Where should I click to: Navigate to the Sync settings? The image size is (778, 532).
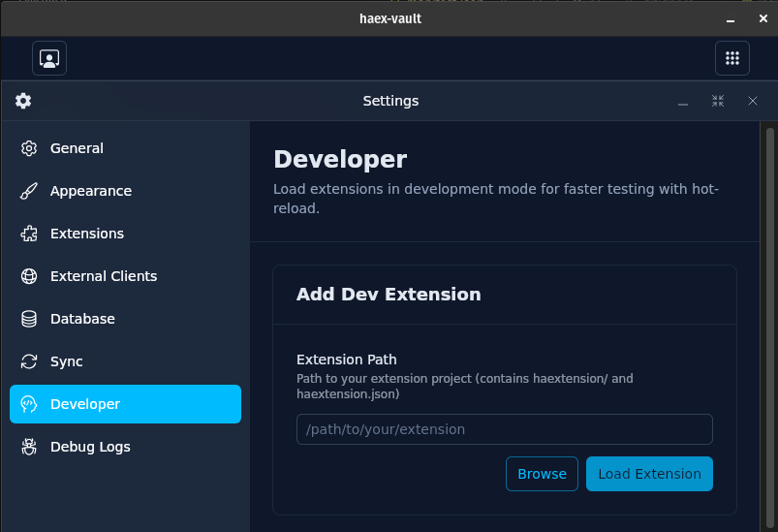[126, 361]
